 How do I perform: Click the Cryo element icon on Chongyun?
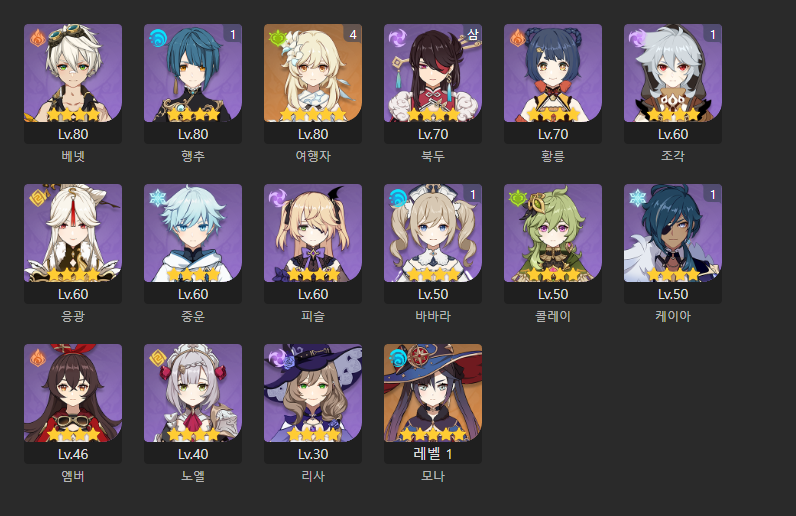coord(158,198)
